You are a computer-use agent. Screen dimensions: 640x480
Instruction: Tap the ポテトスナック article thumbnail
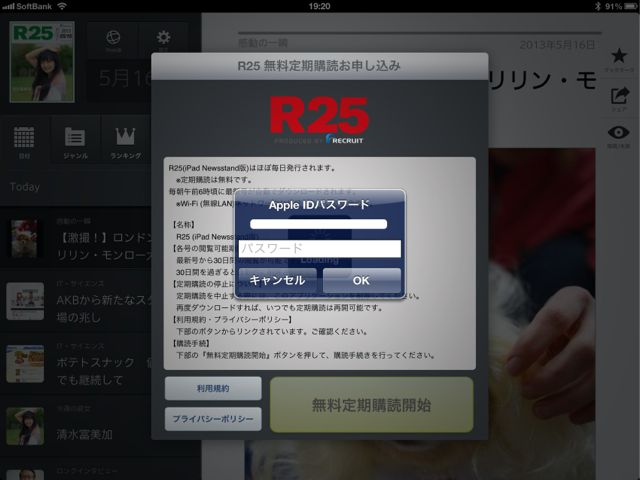coord(25,364)
